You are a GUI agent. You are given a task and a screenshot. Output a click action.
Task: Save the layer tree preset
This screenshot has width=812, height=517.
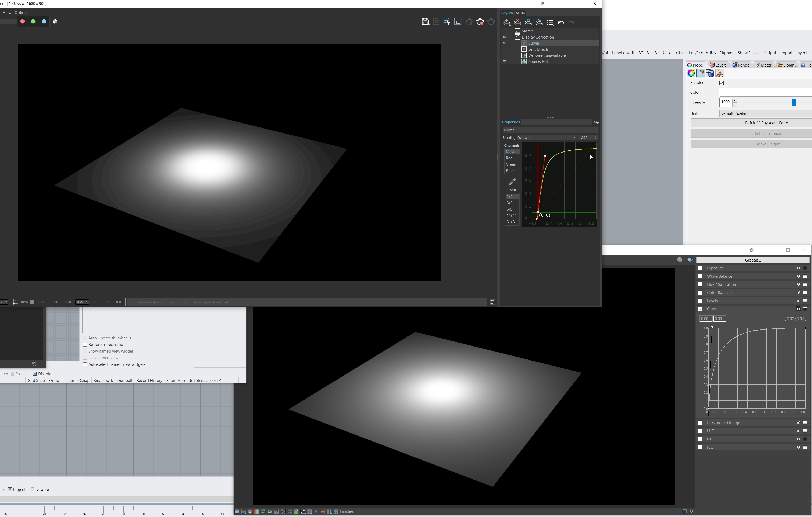pos(528,23)
